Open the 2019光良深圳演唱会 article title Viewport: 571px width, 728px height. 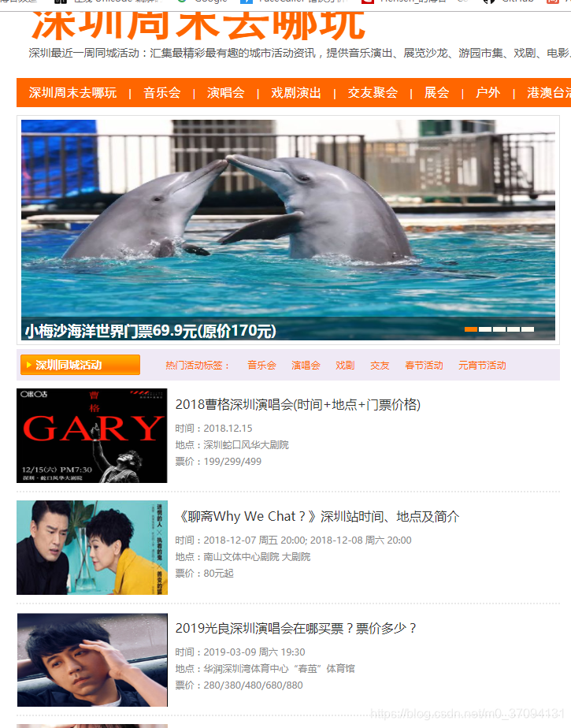[296, 628]
